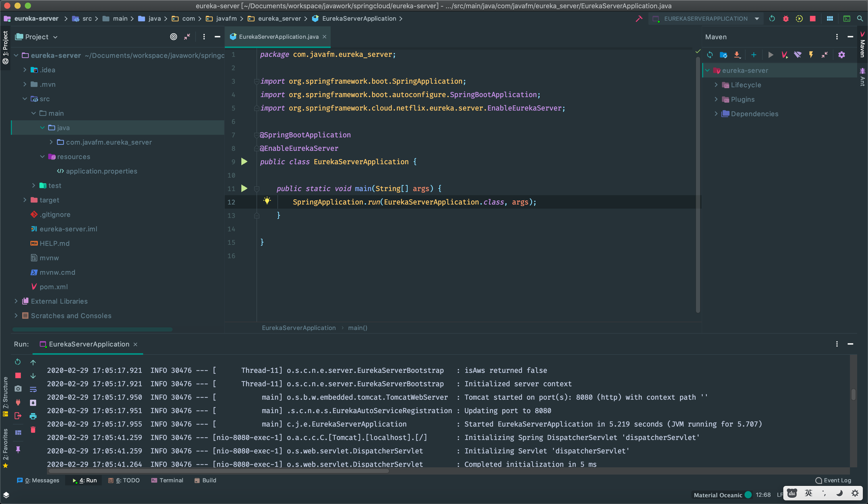The height and width of the screenshot is (504, 868).
Task: Open pom.xml in the project tree
Action: click(x=53, y=287)
